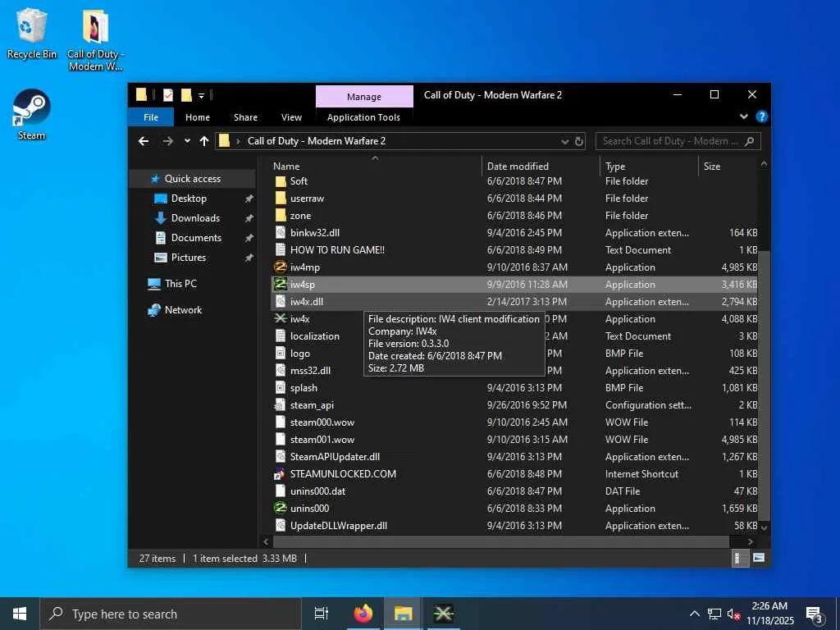This screenshot has width=840, height=630.
Task: Click the New folder quick access icon
Action: (x=186, y=95)
